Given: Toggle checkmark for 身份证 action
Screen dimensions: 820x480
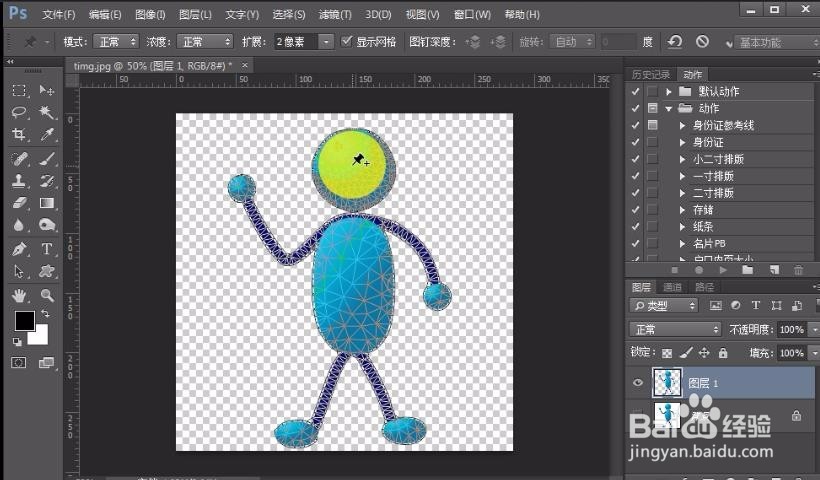Looking at the screenshot, I should 635,142.
